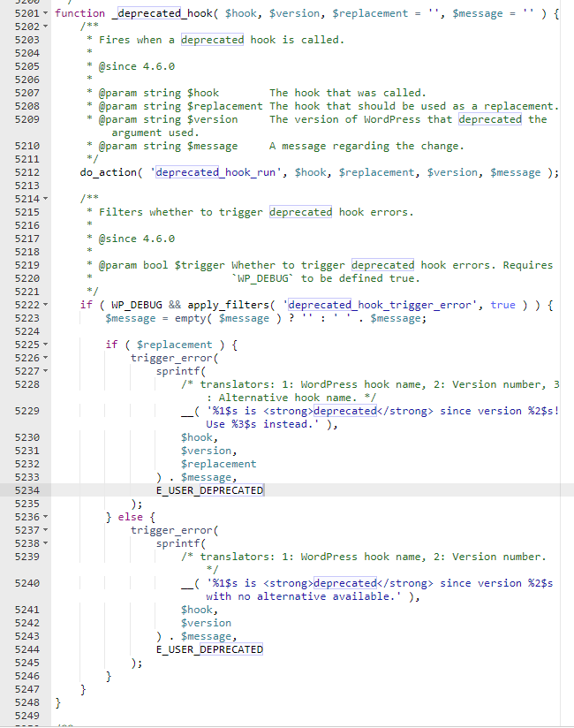The height and width of the screenshot is (728, 574).
Task: Fold the docblock comment starting line 5202
Action: (x=45, y=27)
